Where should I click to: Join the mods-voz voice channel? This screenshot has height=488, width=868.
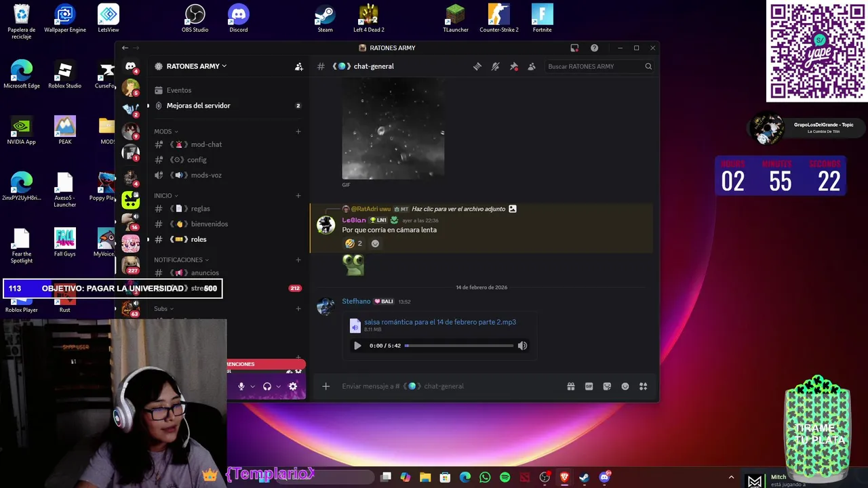point(206,175)
